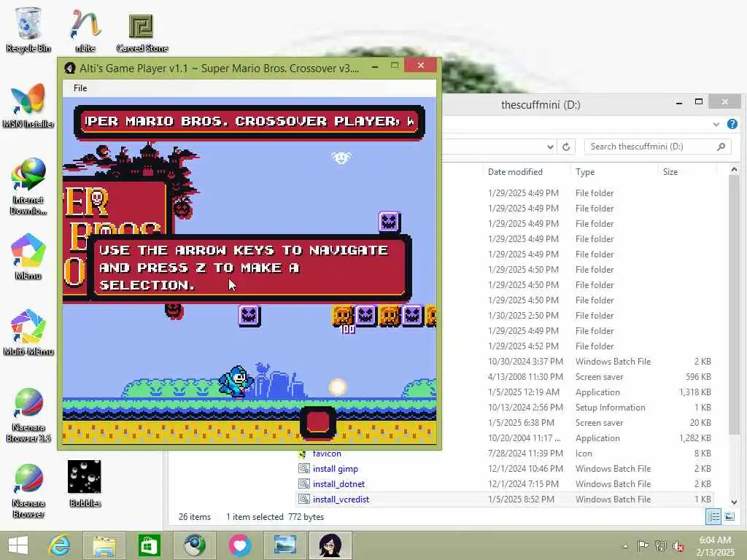The width and height of the screenshot is (747, 560).
Task: Click the pink heart taskbar icon
Action: pos(239,545)
